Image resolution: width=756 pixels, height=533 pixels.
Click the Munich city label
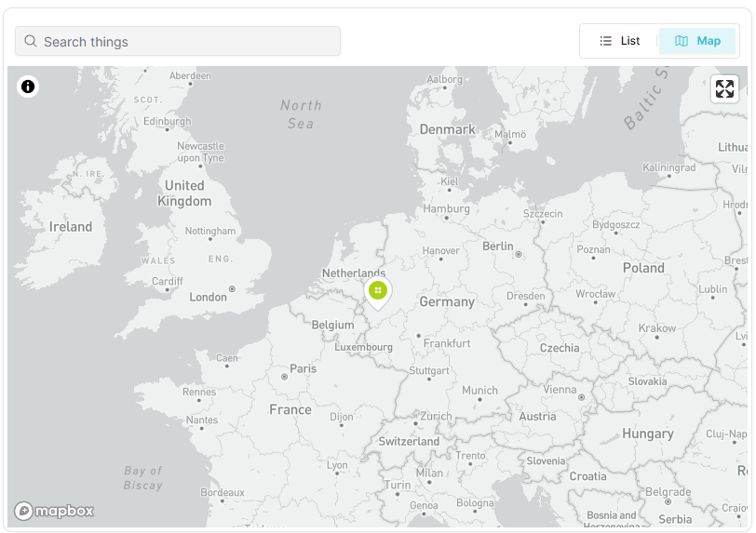(479, 391)
